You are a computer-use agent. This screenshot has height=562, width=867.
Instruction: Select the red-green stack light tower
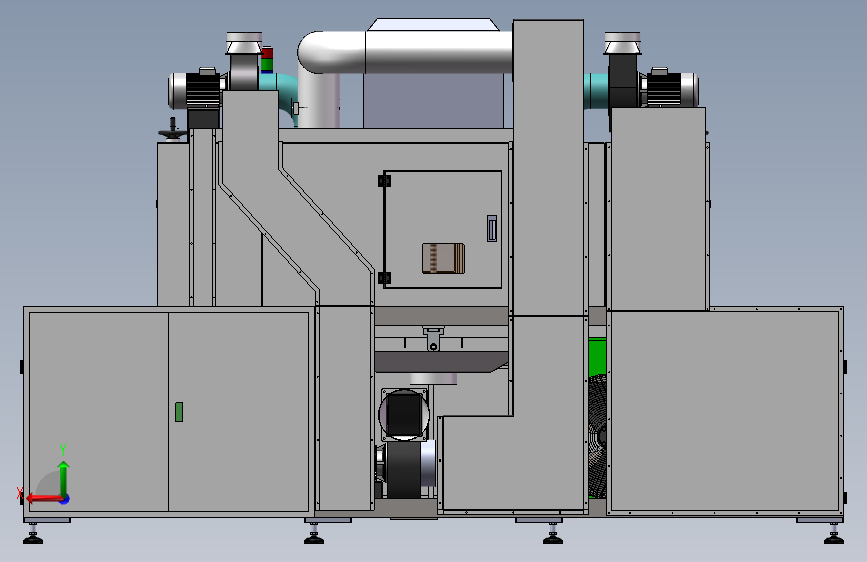tap(267, 60)
